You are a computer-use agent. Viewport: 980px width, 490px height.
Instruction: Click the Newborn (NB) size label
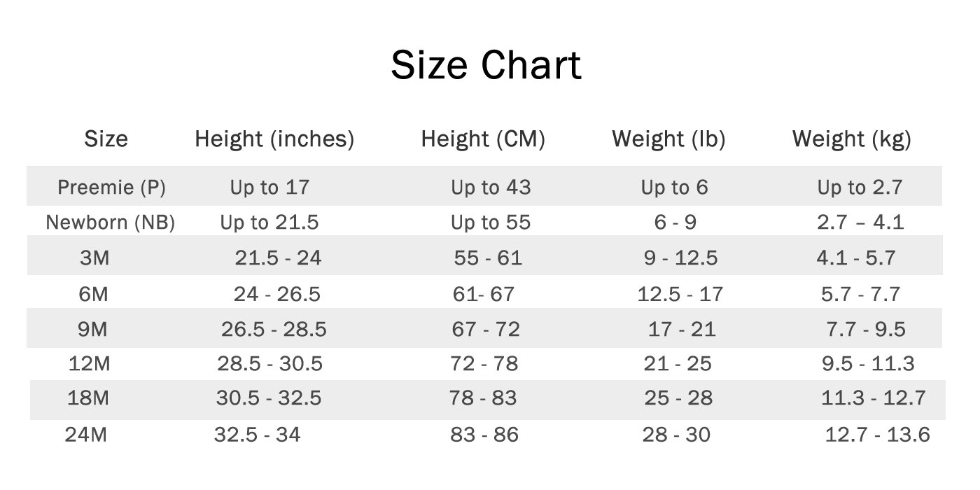pyautogui.click(x=111, y=223)
